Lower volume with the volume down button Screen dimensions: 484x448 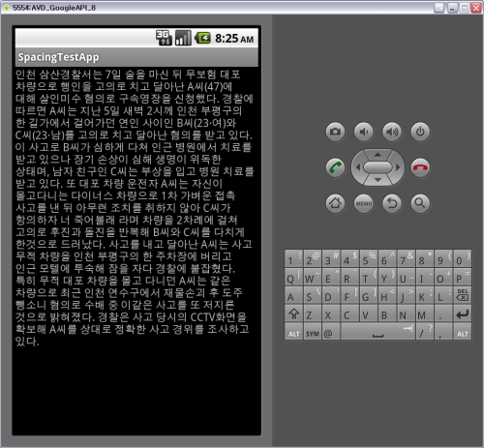(x=364, y=132)
